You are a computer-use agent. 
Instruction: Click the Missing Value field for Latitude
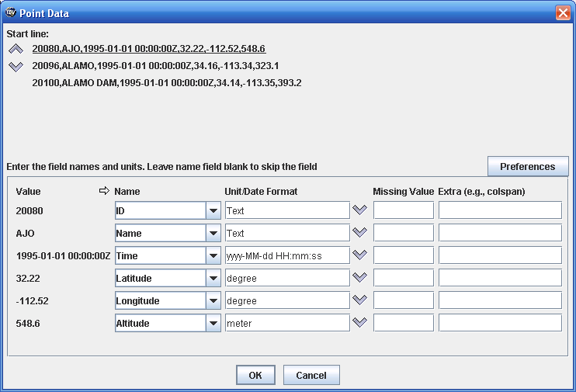click(403, 278)
